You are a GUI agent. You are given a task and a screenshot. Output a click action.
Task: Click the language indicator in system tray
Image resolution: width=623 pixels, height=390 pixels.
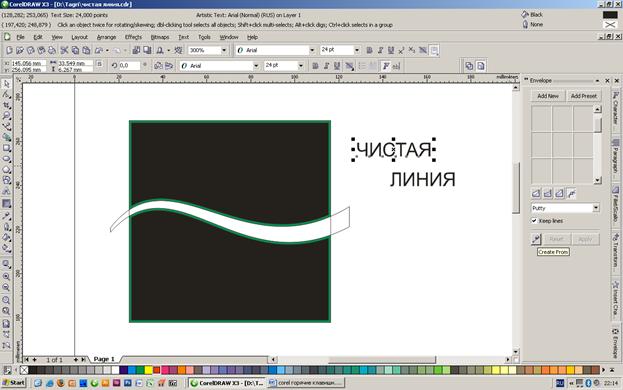[560, 383]
